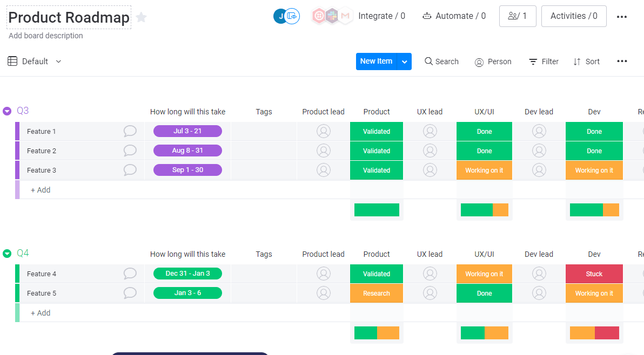Open the board options ellipsis menu

pos(622,61)
